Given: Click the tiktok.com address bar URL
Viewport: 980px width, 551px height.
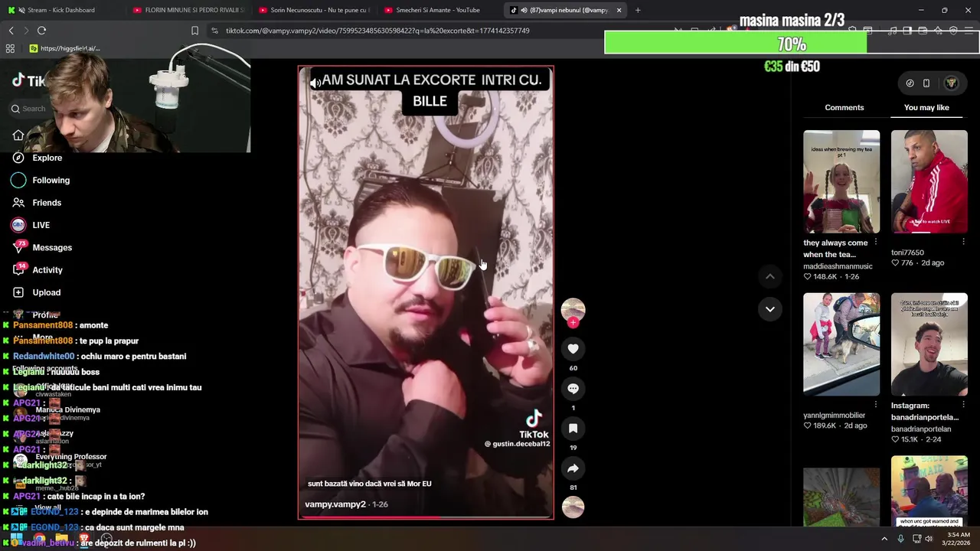Looking at the screenshot, I should click(x=377, y=31).
